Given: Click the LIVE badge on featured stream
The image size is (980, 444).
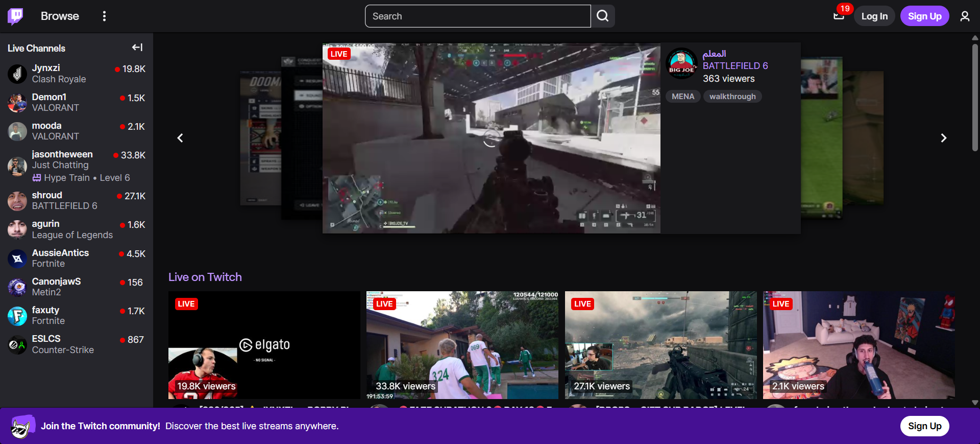Looking at the screenshot, I should coord(339,54).
